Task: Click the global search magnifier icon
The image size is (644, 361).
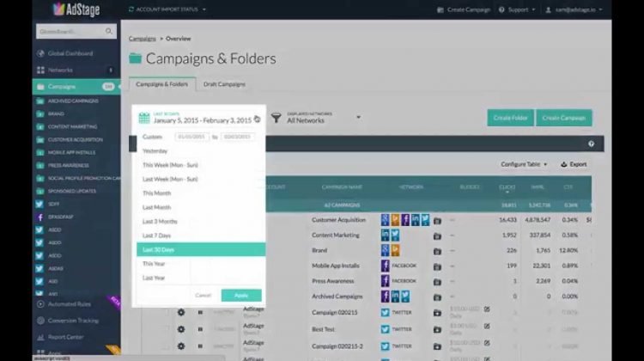Action: tap(108, 31)
